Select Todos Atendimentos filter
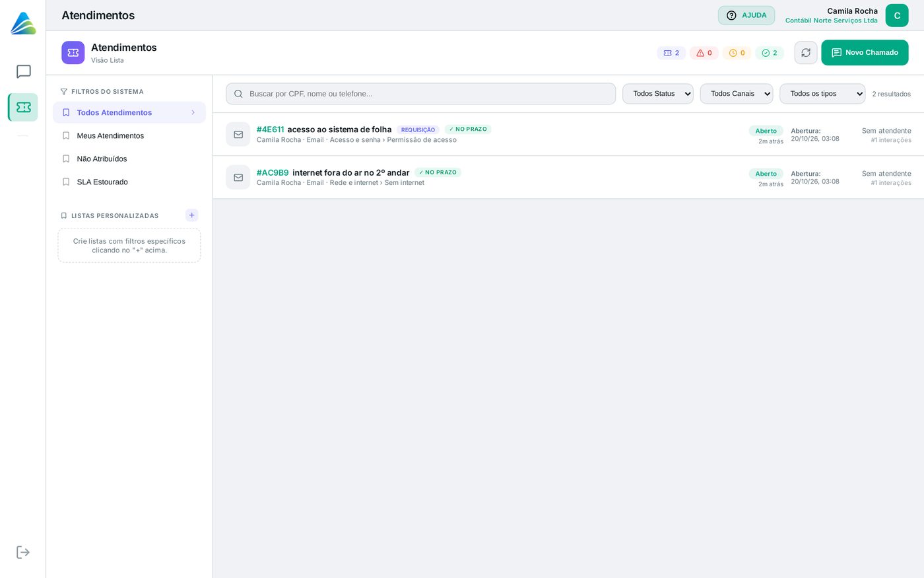 click(x=129, y=112)
